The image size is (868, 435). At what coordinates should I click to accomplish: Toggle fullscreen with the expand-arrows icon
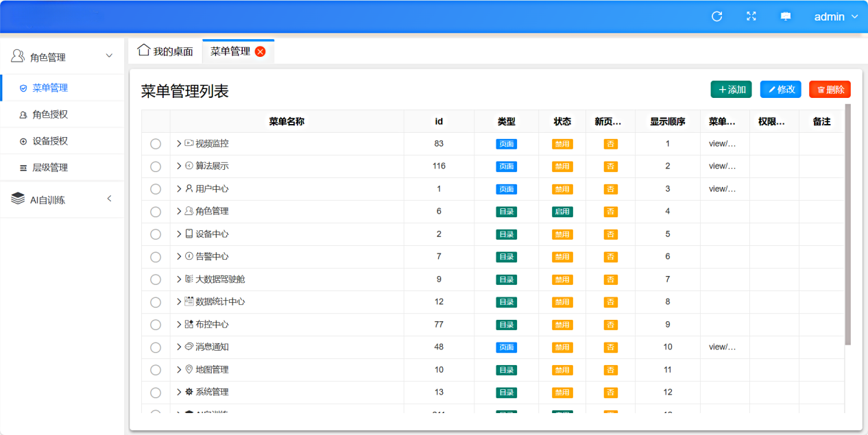pos(751,16)
